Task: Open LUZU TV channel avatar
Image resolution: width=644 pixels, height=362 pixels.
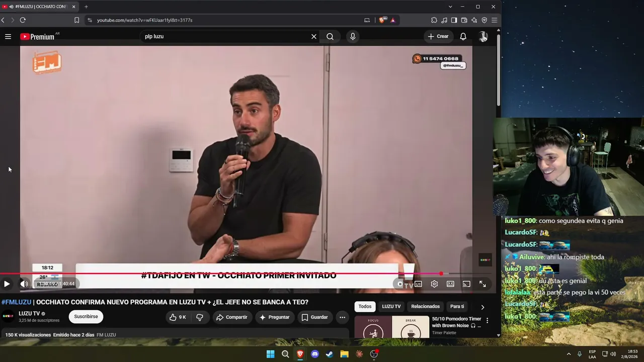Action: pos(8,316)
